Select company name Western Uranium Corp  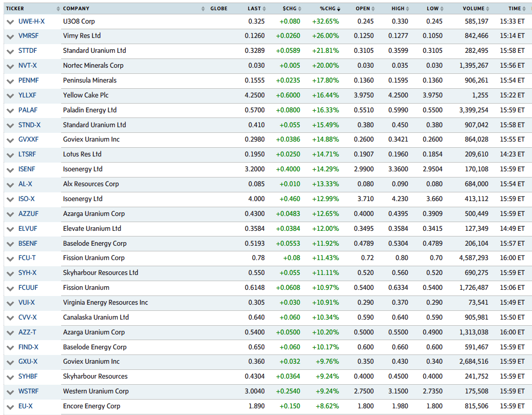coord(96,391)
